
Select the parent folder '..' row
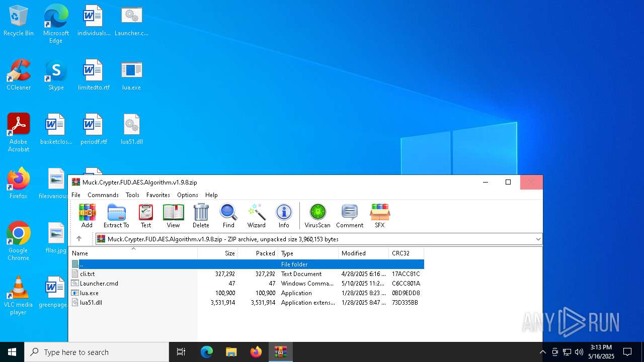[247, 264]
